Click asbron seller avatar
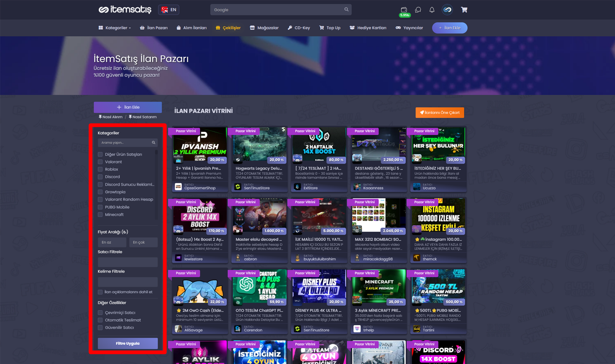This screenshot has height=364, width=615. (238, 258)
